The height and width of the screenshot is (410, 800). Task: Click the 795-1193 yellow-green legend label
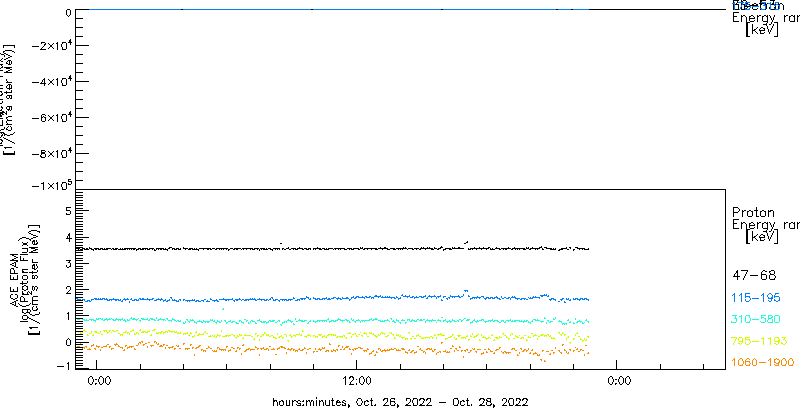pos(760,341)
